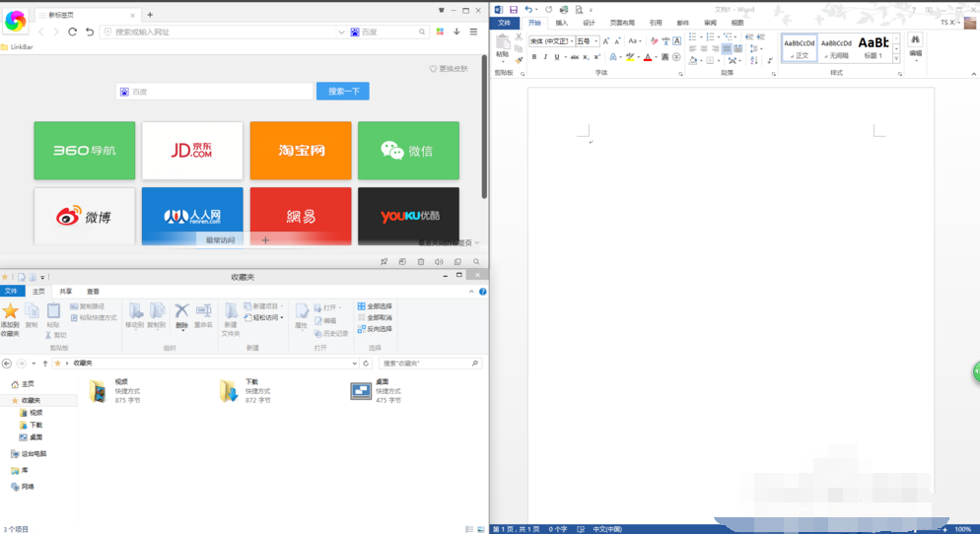This screenshot has width=980, height=534.
Task: Click the red font color swatch
Action: click(648, 57)
